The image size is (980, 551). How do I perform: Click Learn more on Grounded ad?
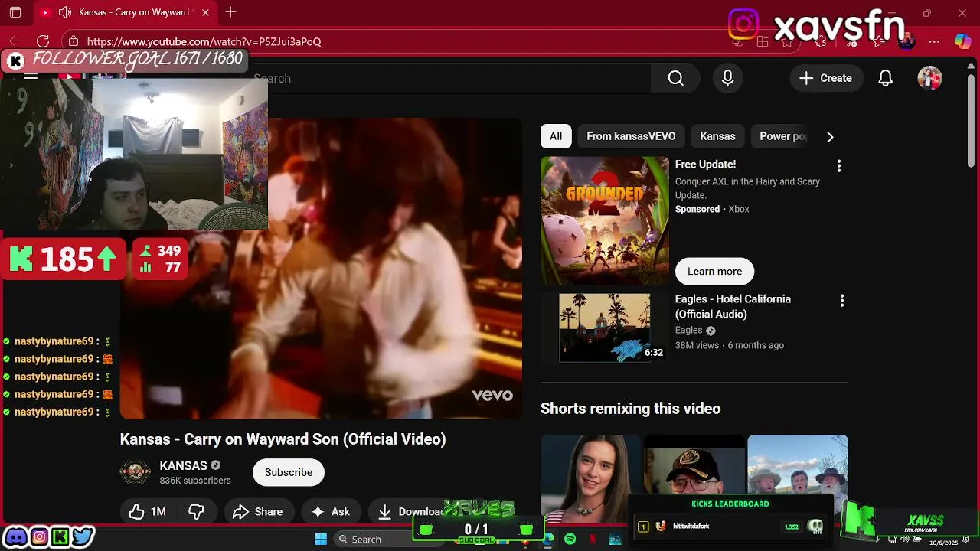tap(714, 271)
